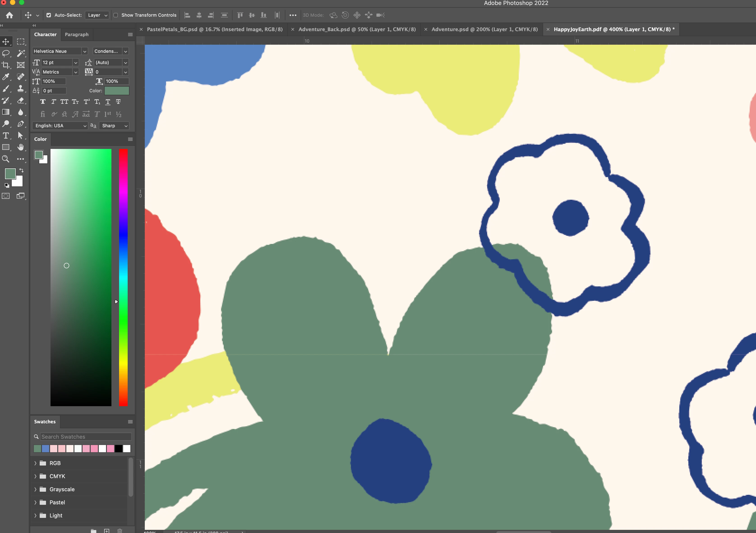Viewport: 756px width, 533px height.
Task: Swap foreground and background colors
Action: tap(21, 170)
